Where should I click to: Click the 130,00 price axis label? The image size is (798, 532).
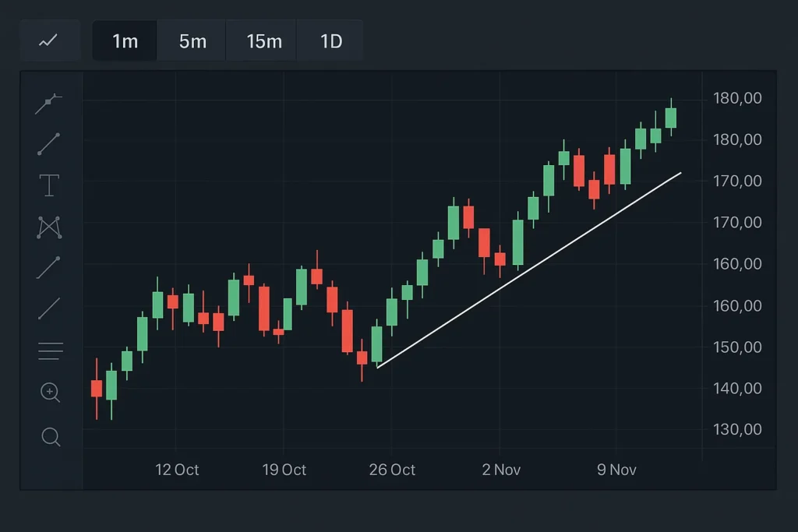pos(737,429)
